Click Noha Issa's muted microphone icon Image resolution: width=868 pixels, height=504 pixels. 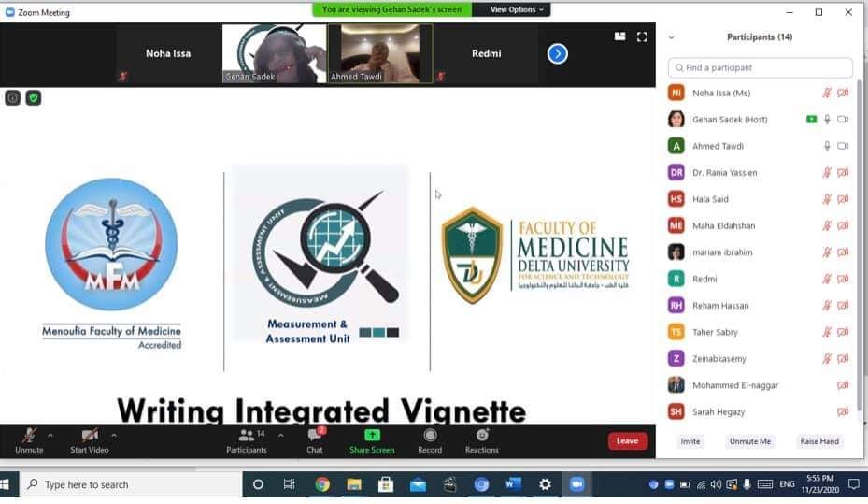[x=827, y=94]
